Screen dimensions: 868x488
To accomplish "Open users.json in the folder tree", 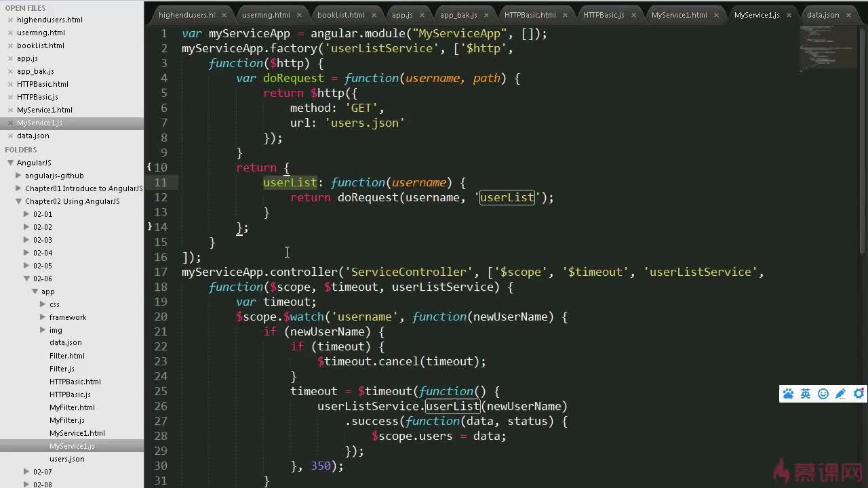I will [66, 459].
